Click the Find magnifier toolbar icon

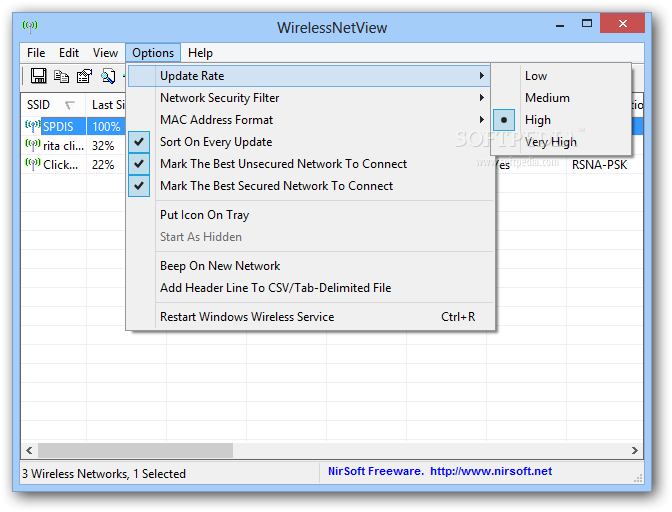[x=108, y=76]
